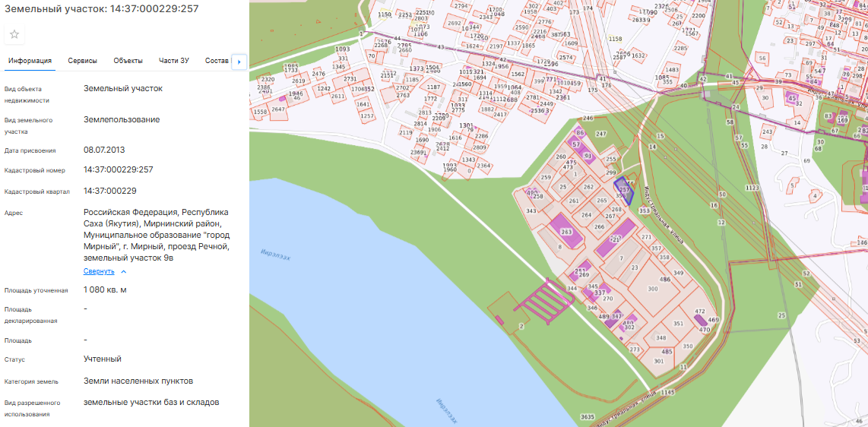Click the Ирэлээх river label on map
This screenshot has width=868, height=427.
(275, 255)
